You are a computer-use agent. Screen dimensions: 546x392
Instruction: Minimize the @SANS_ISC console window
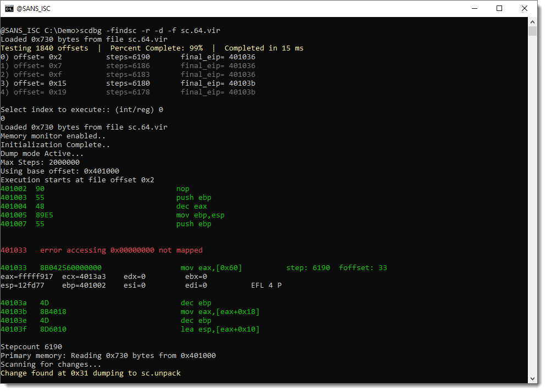click(473, 8)
